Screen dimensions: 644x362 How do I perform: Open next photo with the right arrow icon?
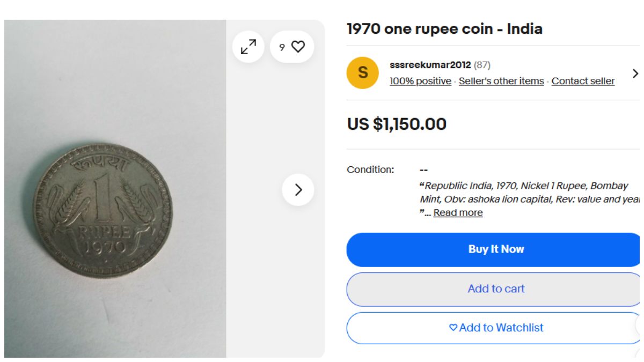tap(297, 189)
